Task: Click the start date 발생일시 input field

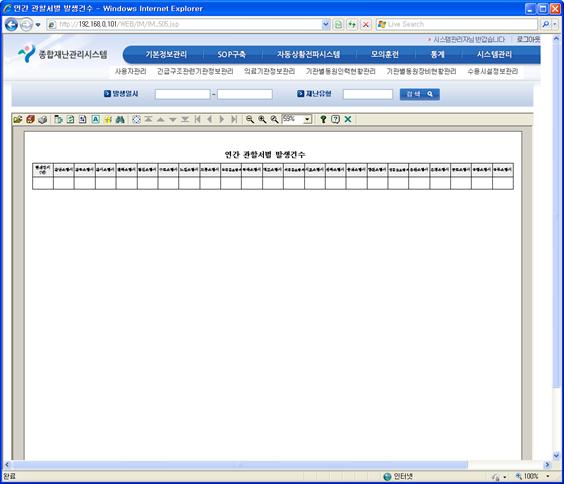Action: [182, 94]
